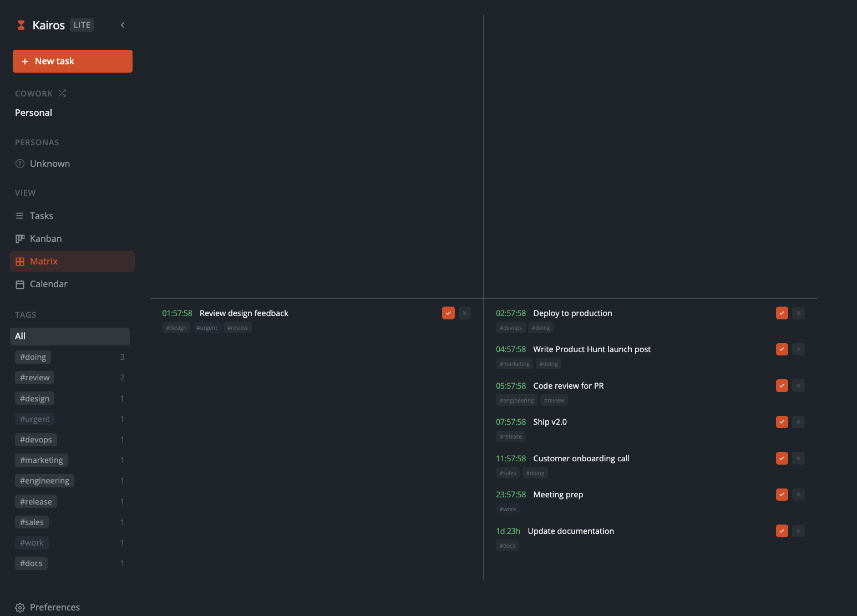Switch to the Kanban view icon
857x616 pixels.
click(21, 238)
